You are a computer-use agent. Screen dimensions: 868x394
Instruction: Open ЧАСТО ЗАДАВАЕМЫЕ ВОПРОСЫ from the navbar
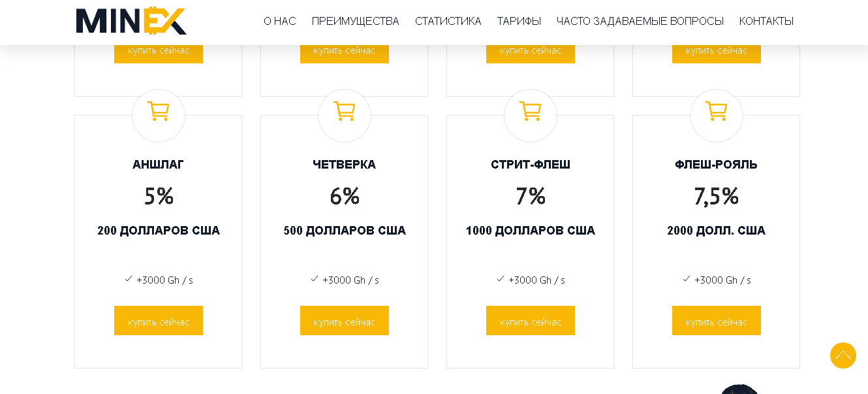tap(640, 21)
